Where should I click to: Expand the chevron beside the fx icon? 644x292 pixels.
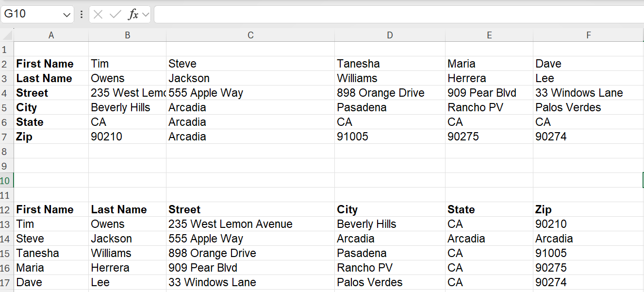point(146,15)
